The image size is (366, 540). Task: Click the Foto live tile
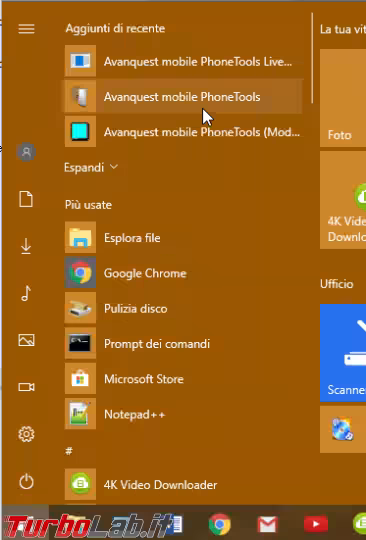pyautogui.click(x=343, y=98)
